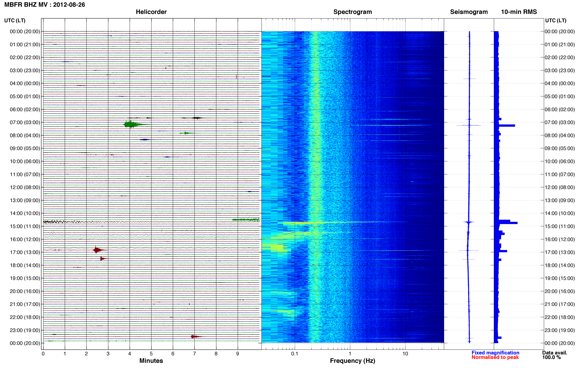Click tick label '0.1' on the Frequency axis
The height and width of the screenshot is (368, 588).
tap(295, 354)
